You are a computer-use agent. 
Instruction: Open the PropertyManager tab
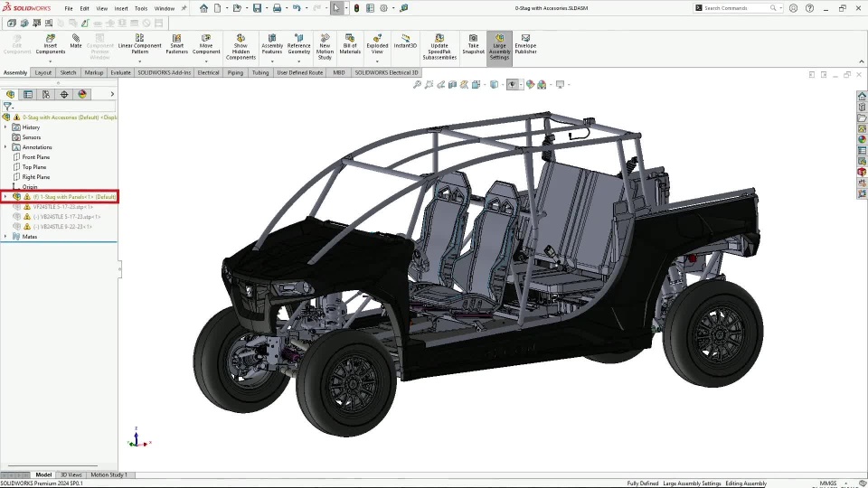28,95
